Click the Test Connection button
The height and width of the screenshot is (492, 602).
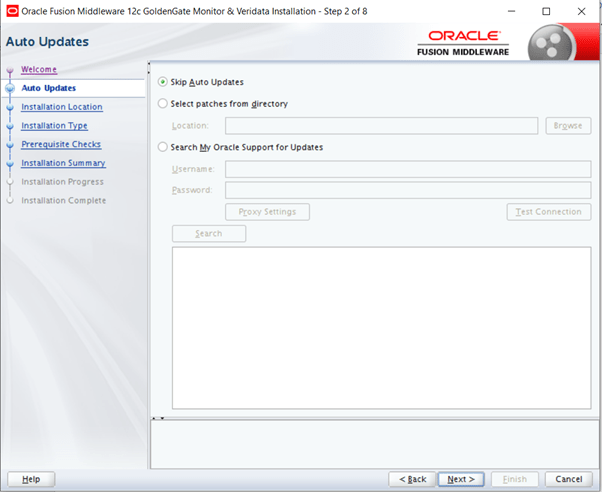[x=548, y=212]
